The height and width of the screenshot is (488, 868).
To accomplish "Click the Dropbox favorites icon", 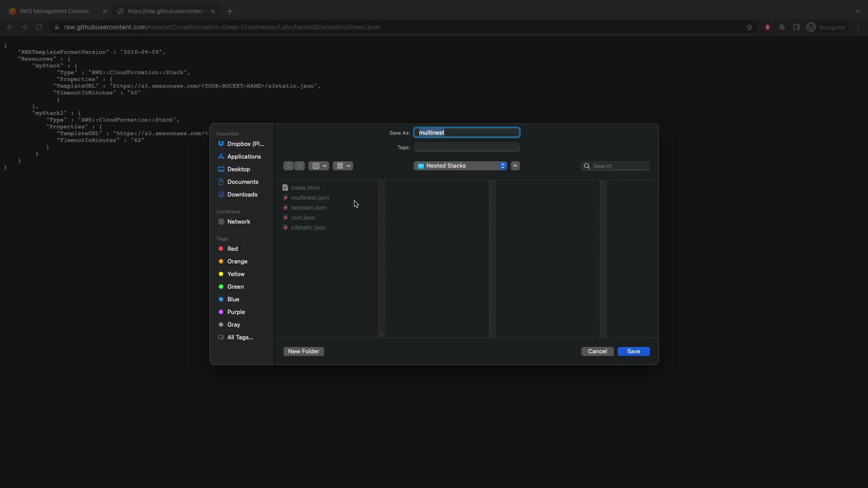I will 221,144.
